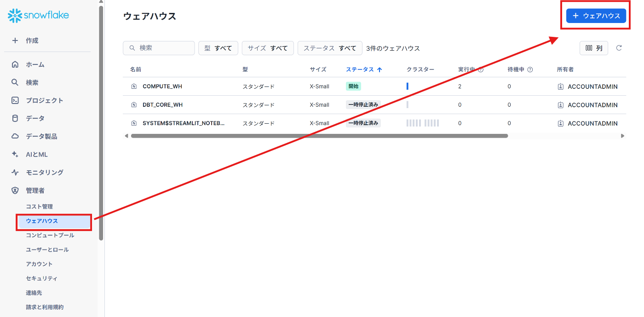The image size is (644, 317).
Task: Open アカウント in the sidebar
Action: pyautogui.click(x=40, y=264)
